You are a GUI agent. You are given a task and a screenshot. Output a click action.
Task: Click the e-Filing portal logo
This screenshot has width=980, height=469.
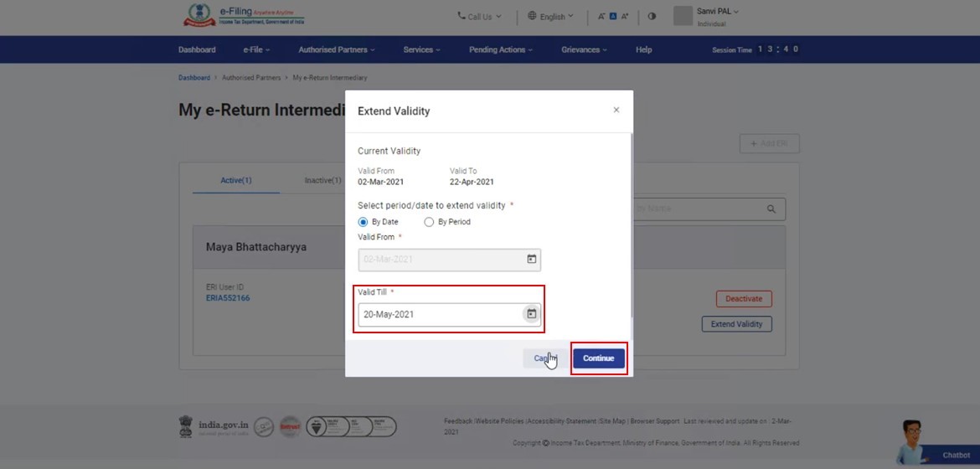pos(245,15)
